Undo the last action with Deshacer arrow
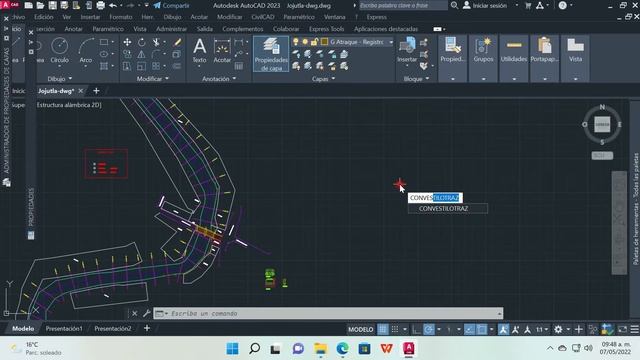Screen dimensions: 640x360 [113, 5]
